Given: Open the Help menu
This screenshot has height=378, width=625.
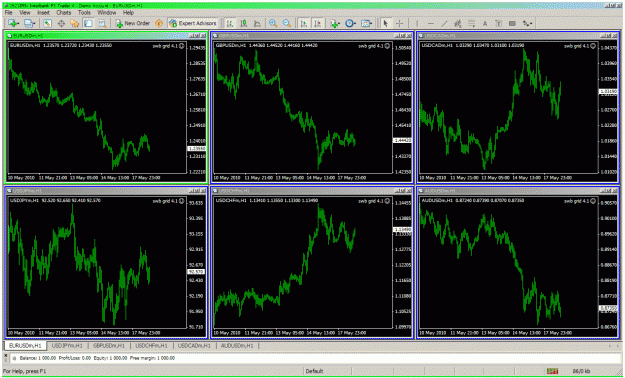Looking at the screenshot, I should click(x=128, y=13).
